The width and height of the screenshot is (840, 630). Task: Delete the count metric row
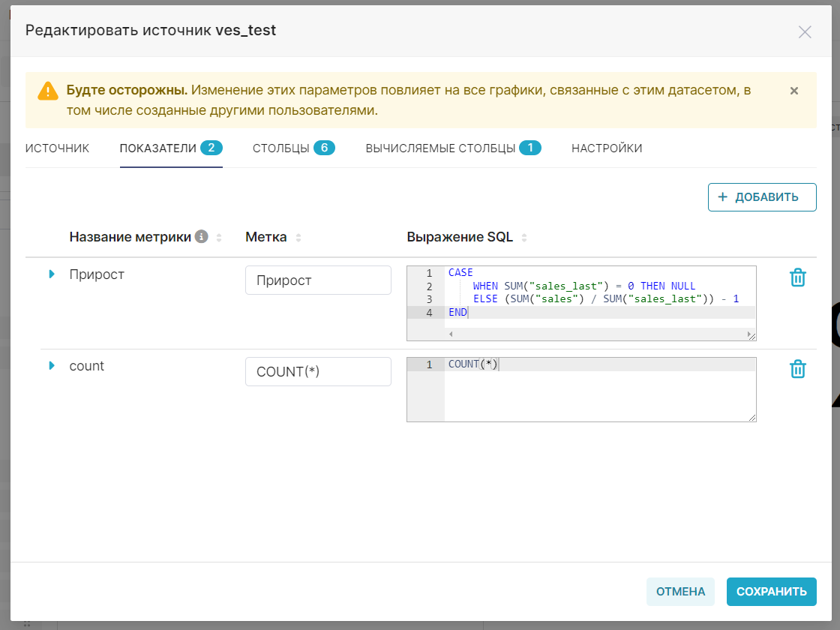(797, 370)
